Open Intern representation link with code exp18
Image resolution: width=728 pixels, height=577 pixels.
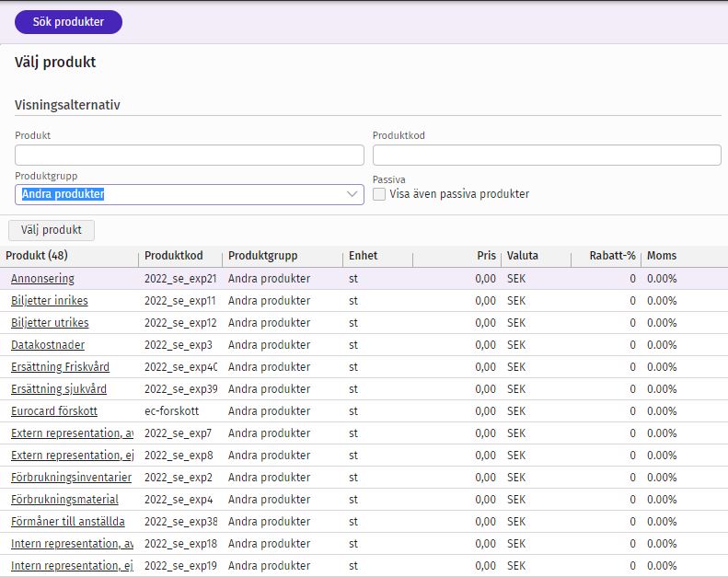73,544
